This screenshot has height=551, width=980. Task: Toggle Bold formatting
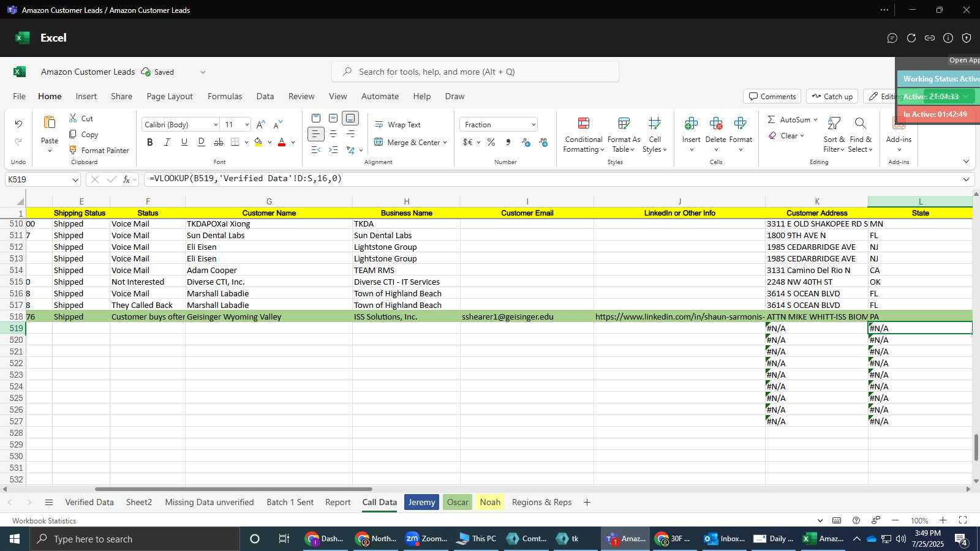click(150, 142)
